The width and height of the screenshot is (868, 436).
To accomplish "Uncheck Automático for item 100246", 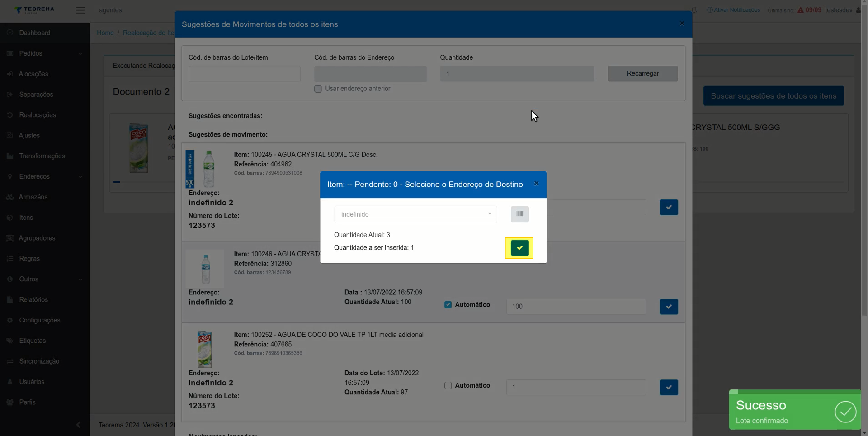I will tap(448, 305).
